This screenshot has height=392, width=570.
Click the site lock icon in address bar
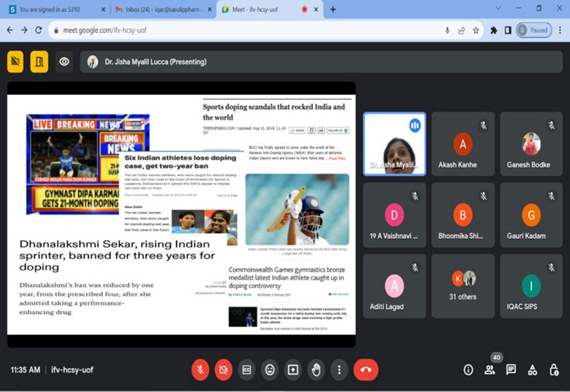[56, 31]
